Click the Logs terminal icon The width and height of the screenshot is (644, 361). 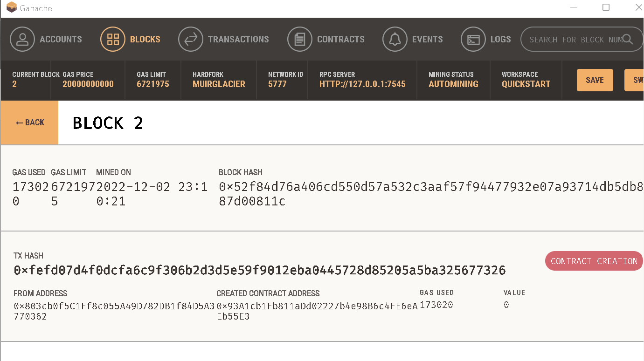pos(473,39)
